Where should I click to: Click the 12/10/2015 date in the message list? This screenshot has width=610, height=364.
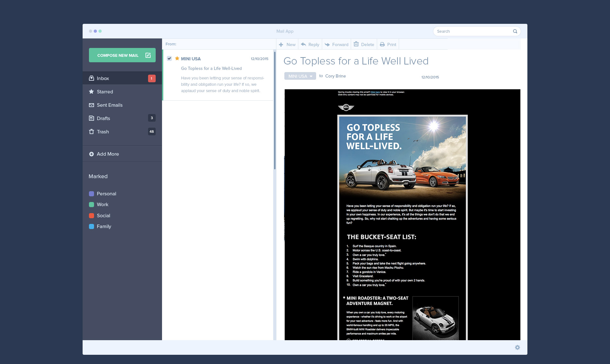[x=260, y=59]
